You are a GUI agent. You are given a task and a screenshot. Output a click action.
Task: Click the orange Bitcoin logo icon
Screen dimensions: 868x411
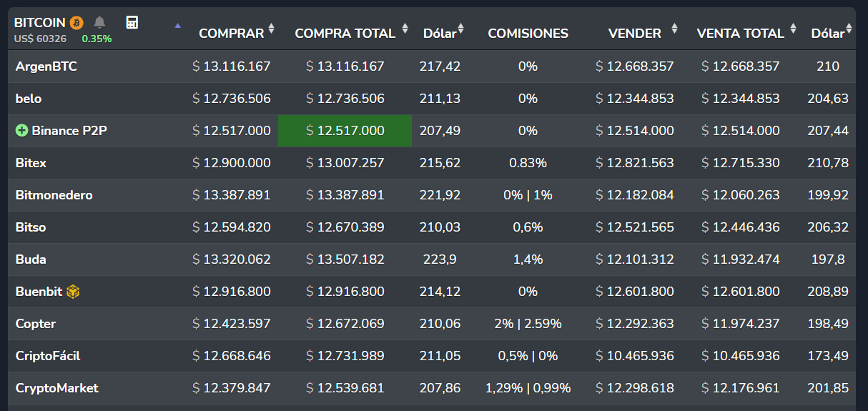coord(77,23)
